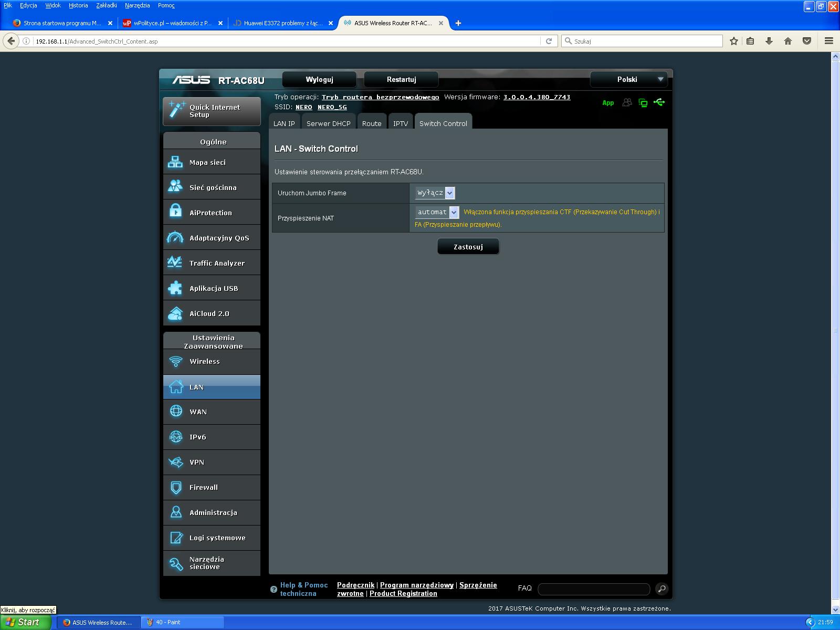Viewport: 840px width, 630px height.
Task: Click the Firewall shield icon
Action: [x=175, y=488]
